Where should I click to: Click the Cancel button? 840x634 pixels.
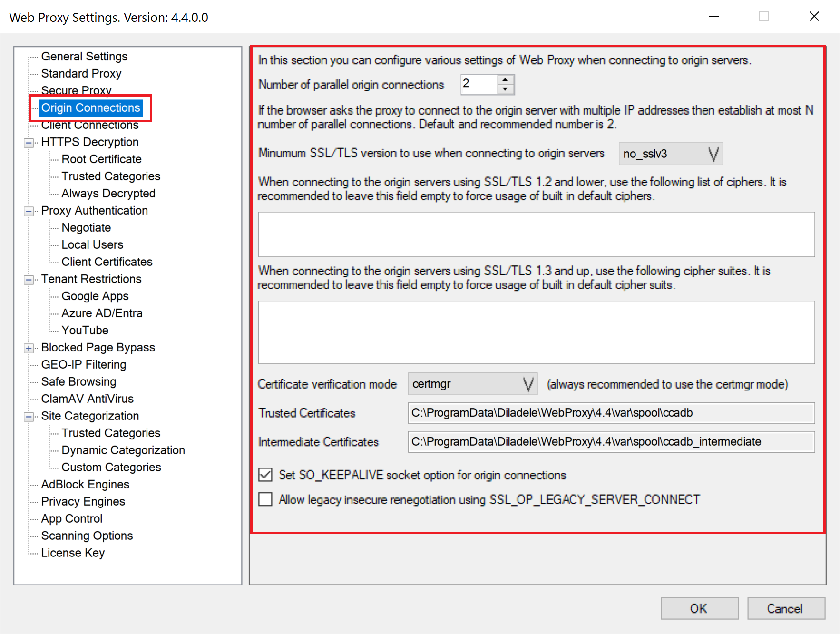point(786,608)
